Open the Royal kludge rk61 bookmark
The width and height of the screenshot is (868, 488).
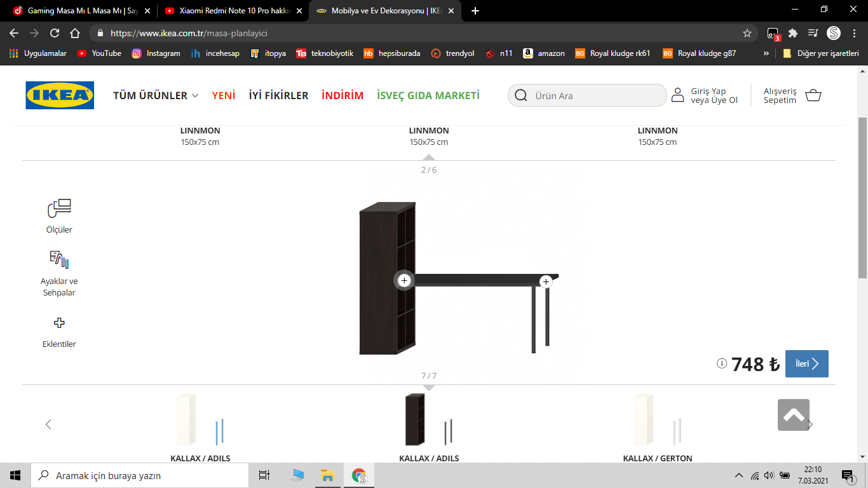(613, 53)
